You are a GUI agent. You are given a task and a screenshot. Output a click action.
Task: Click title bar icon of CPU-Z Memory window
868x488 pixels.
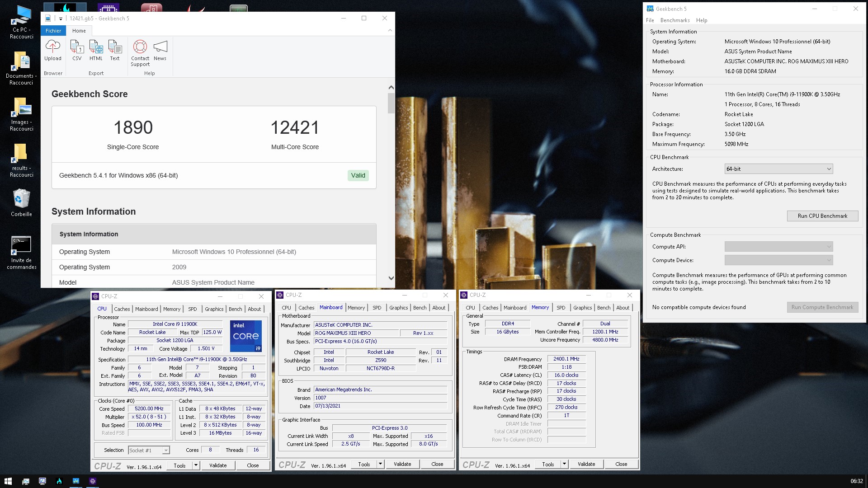coord(464,295)
